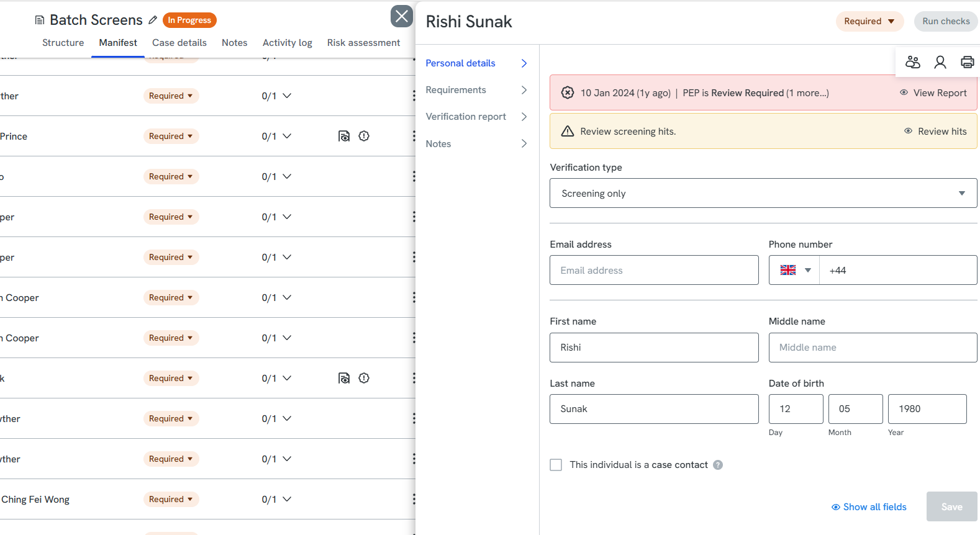Viewport: 980px width, 535px height.
Task: Click the alert circle icon in Prince row
Action: [364, 136]
